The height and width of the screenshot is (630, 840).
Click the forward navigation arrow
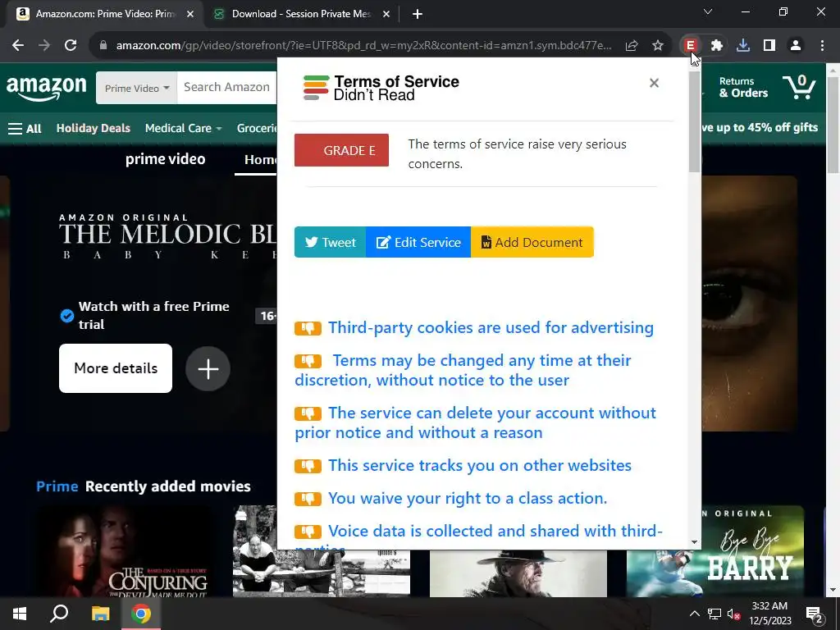(44, 46)
